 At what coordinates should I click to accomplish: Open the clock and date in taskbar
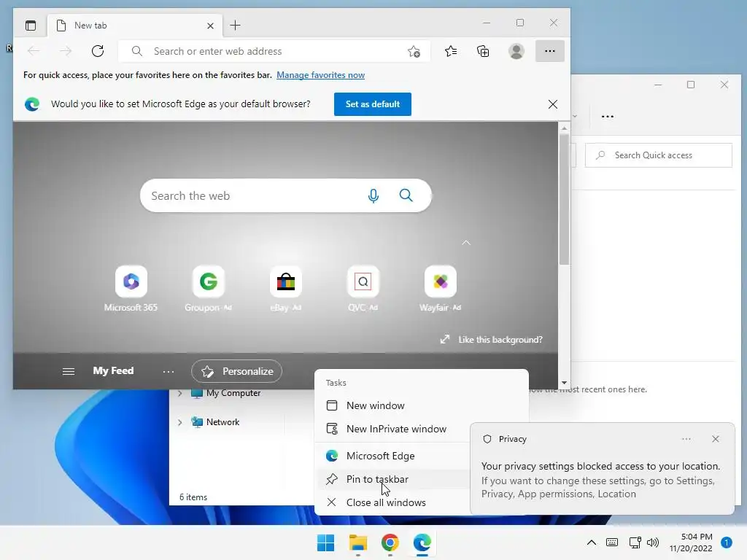(x=691, y=542)
